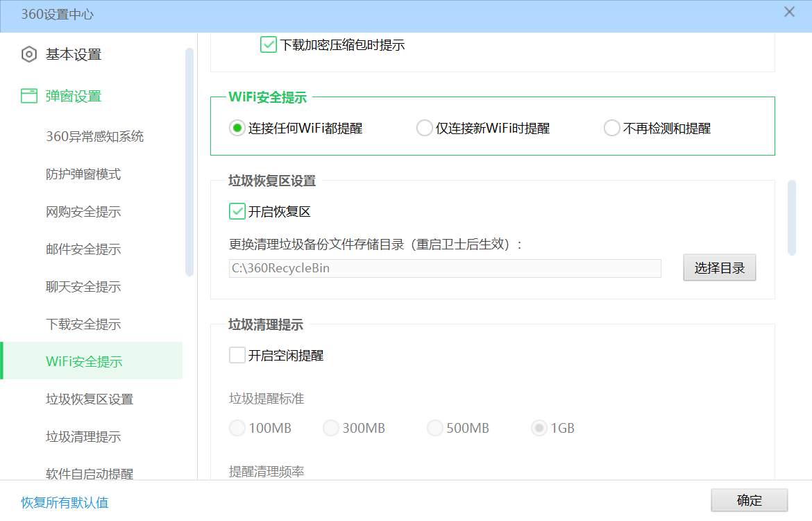Go to 垃圾恢复区设置 in sidebar
The height and width of the screenshot is (521, 812).
point(90,399)
